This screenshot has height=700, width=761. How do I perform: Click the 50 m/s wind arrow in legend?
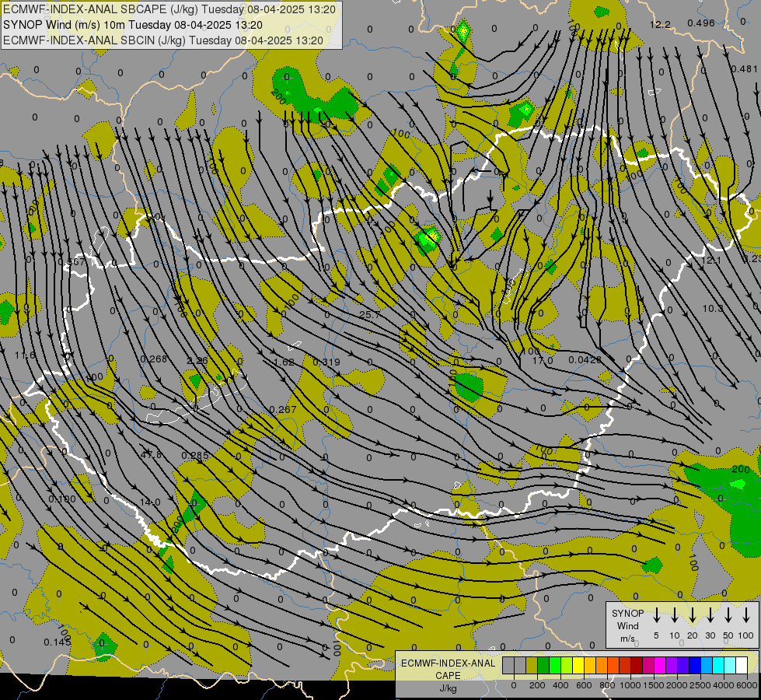(728, 615)
